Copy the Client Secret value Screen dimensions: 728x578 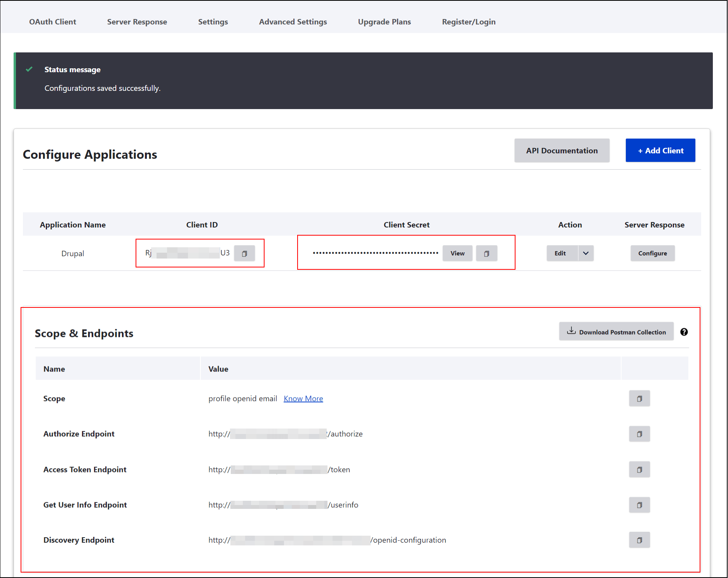(486, 253)
